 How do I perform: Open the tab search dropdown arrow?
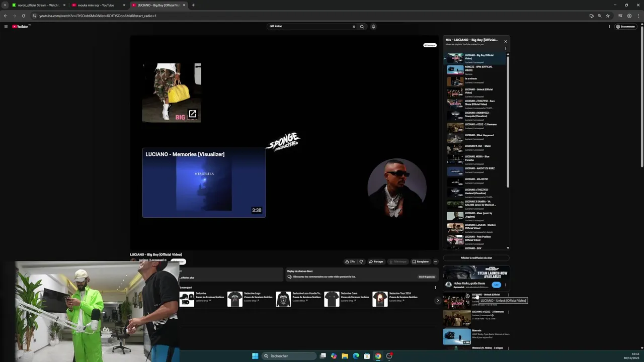(5, 5)
